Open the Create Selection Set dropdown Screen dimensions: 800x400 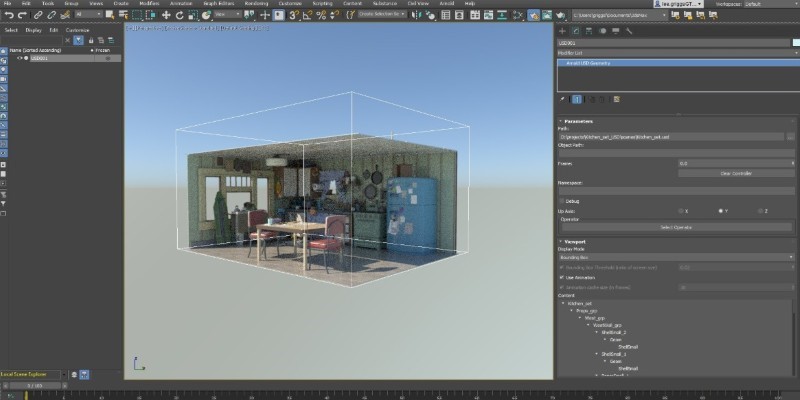[x=382, y=15]
